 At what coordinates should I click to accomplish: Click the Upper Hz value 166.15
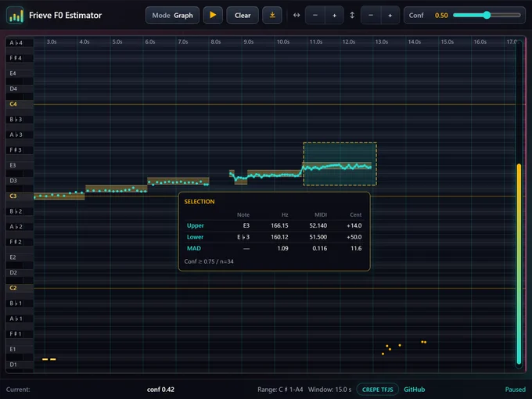click(279, 225)
